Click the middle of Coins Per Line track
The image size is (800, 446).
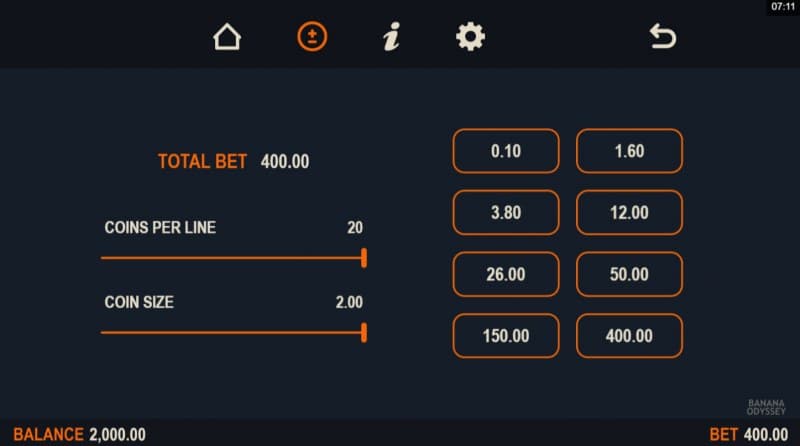(x=233, y=258)
